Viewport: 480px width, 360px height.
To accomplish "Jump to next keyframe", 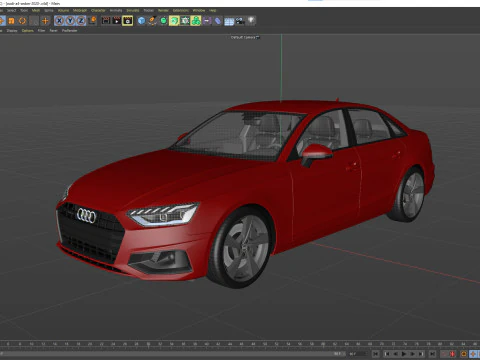I will pyautogui.click(x=421, y=354).
